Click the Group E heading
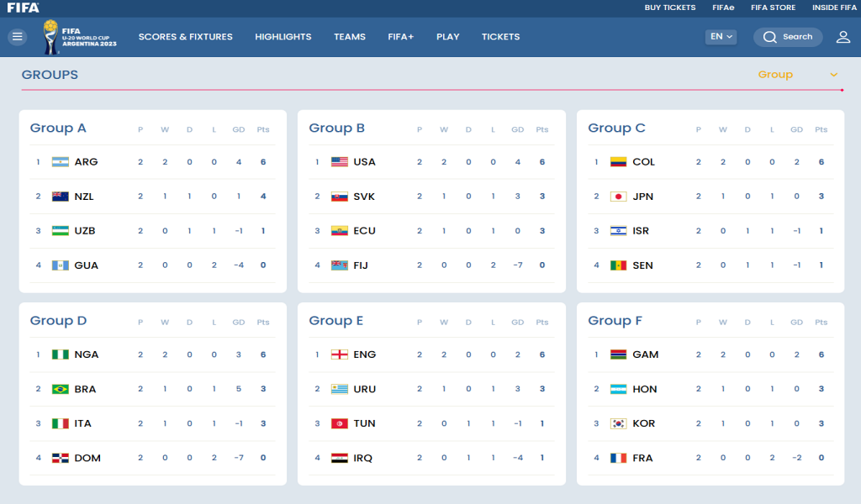861x504 pixels. [336, 321]
